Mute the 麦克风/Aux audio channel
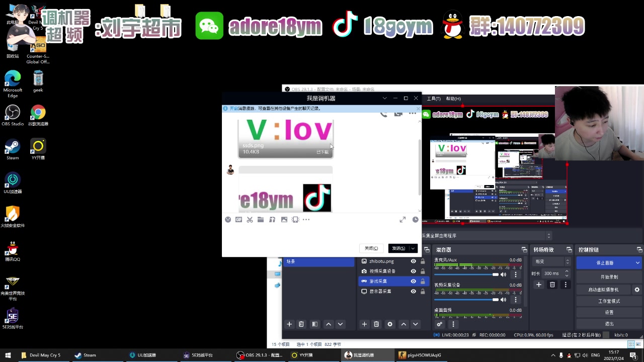Screen dimensions: 644x362 (x=504, y=275)
